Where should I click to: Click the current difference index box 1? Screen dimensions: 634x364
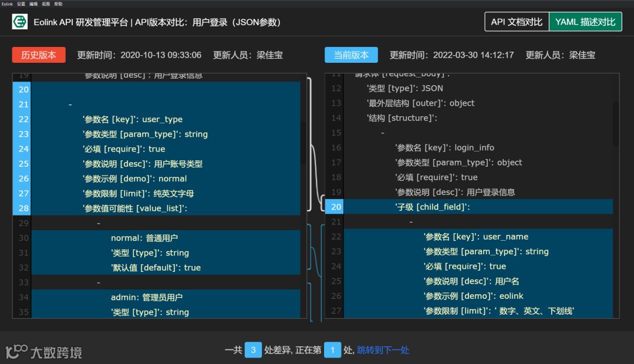[x=332, y=350]
